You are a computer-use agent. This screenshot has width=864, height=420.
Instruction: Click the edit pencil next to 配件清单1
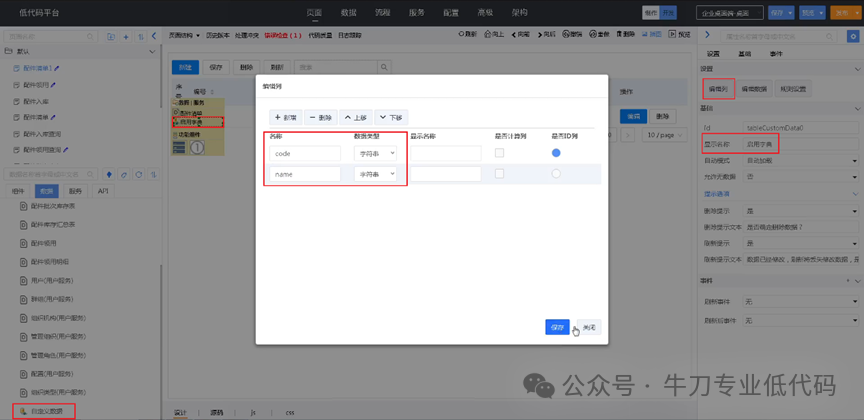[56, 68]
